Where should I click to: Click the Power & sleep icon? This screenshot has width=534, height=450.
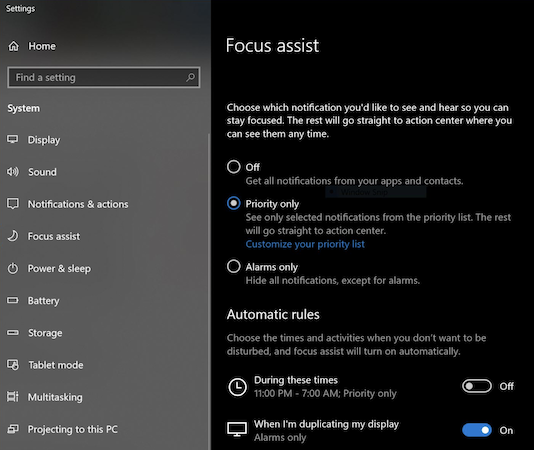(13, 268)
